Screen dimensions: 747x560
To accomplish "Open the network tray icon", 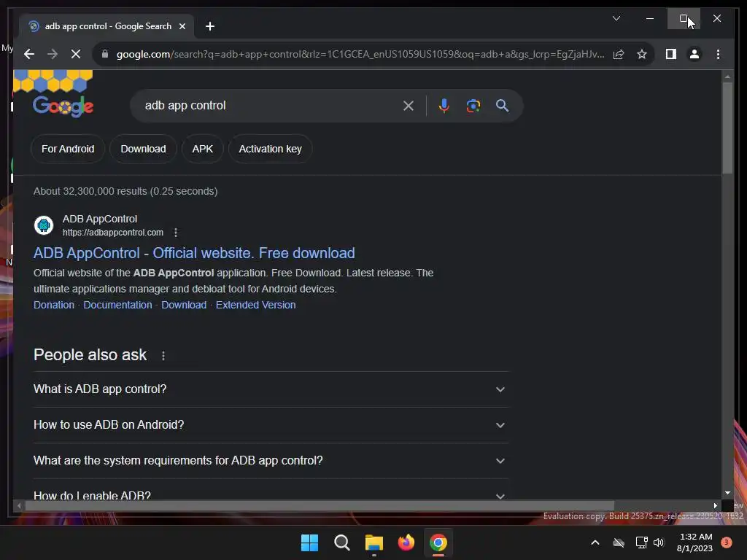I will pos(641,542).
